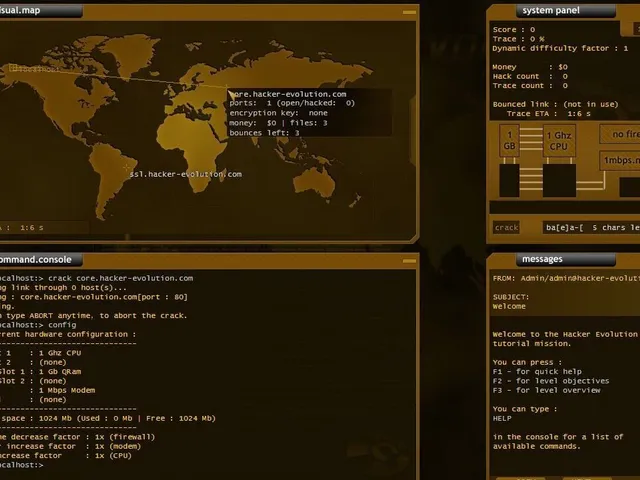Click 'money: $0 | files: 3' in the map tooltip

tap(278, 123)
